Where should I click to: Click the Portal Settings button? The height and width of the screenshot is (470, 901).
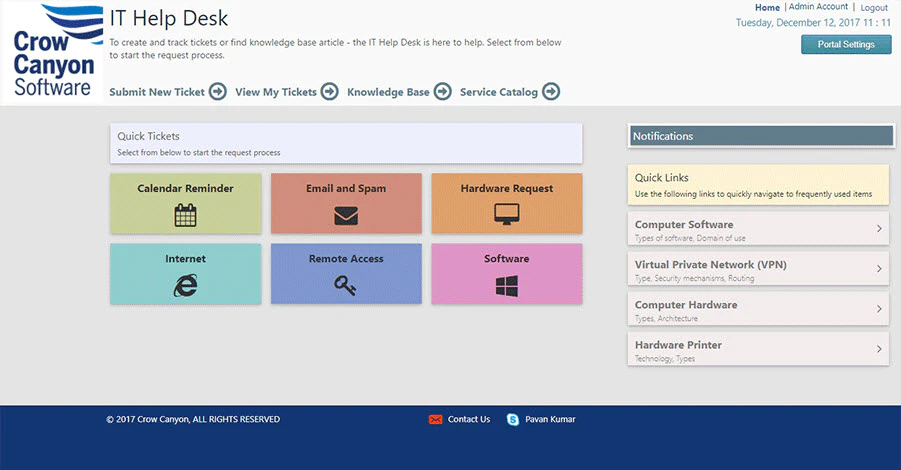click(x=846, y=44)
